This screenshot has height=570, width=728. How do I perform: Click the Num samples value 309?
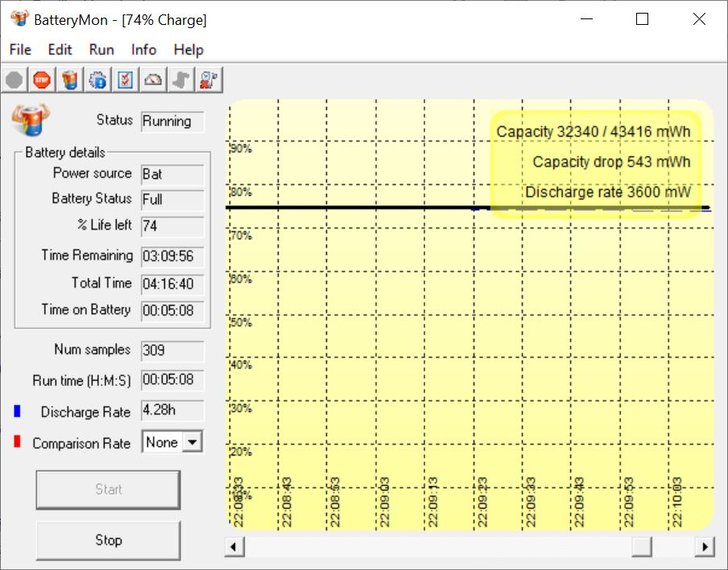(x=172, y=350)
